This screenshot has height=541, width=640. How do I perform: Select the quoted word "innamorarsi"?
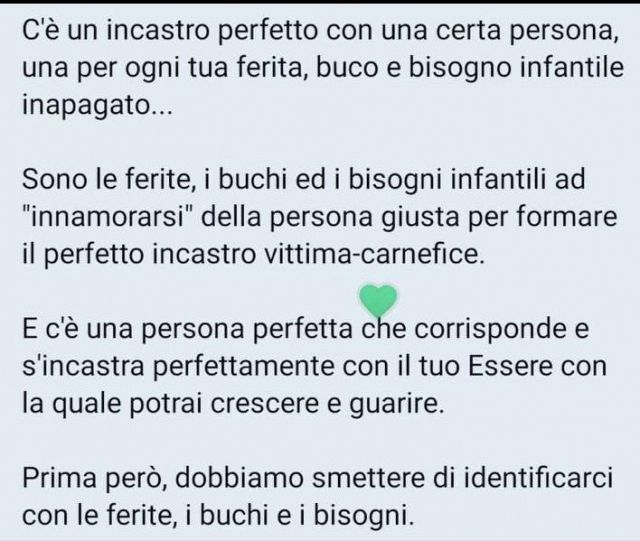click(x=108, y=217)
